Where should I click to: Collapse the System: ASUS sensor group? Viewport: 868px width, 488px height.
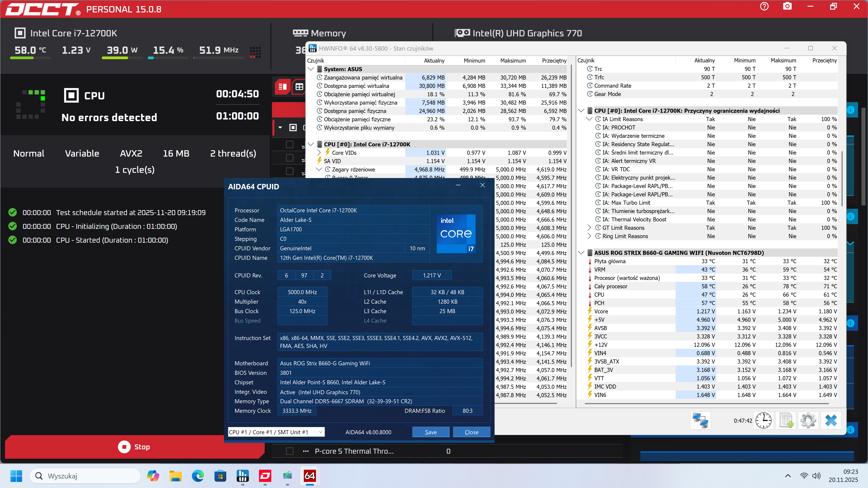[x=311, y=69]
